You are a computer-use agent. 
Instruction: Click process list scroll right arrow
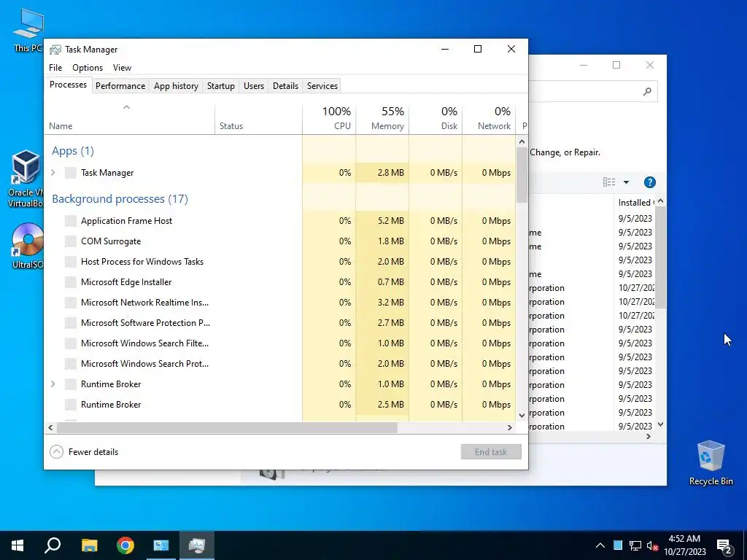[510, 427]
